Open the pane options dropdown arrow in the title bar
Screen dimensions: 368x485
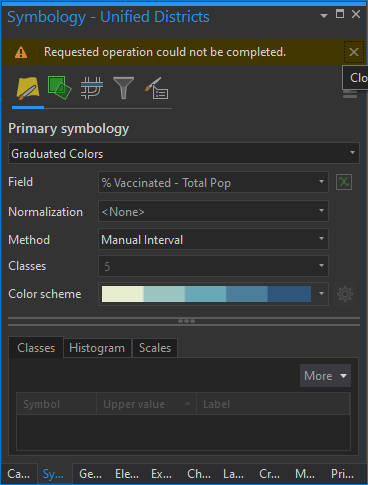coord(324,16)
